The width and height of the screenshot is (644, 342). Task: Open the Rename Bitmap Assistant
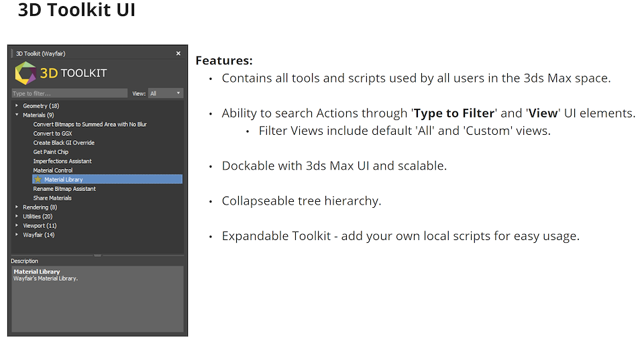pos(64,189)
